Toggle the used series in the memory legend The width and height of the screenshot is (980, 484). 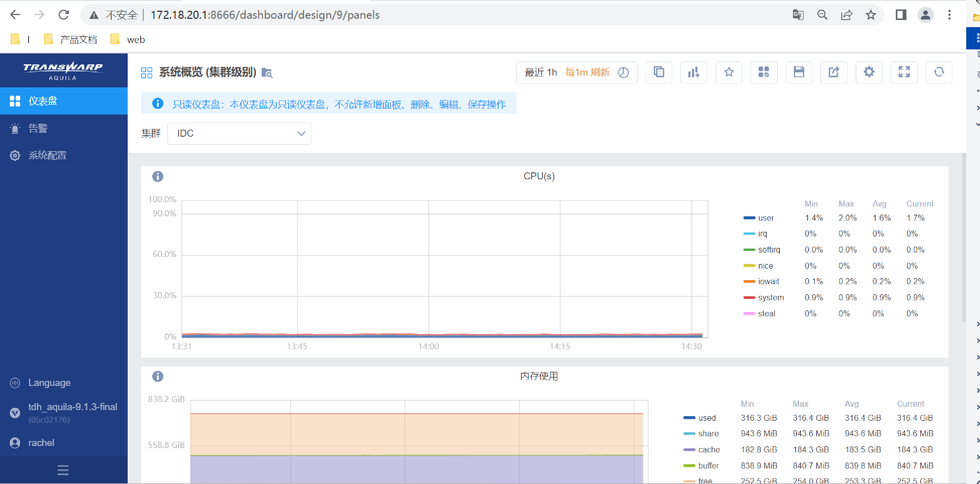699,418
